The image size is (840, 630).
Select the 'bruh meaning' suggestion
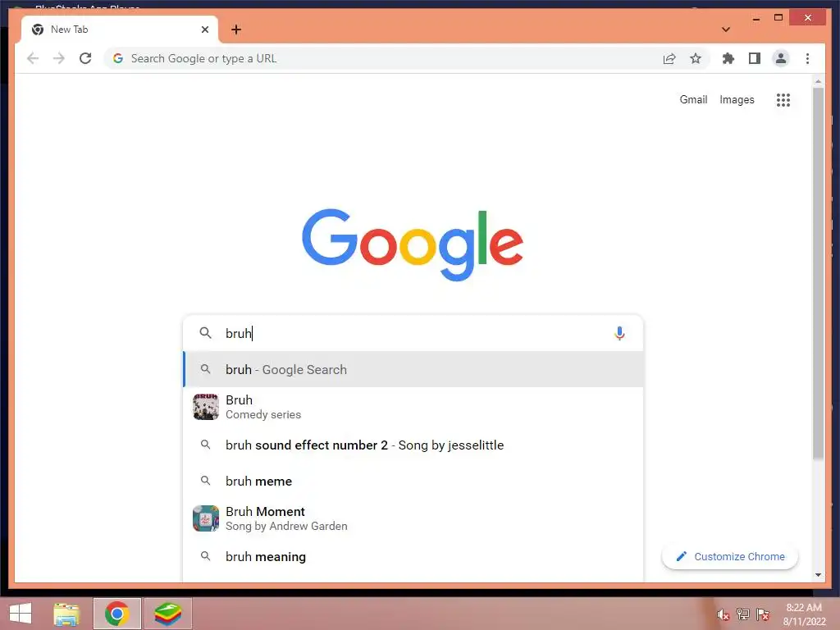[x=413, y=557]
